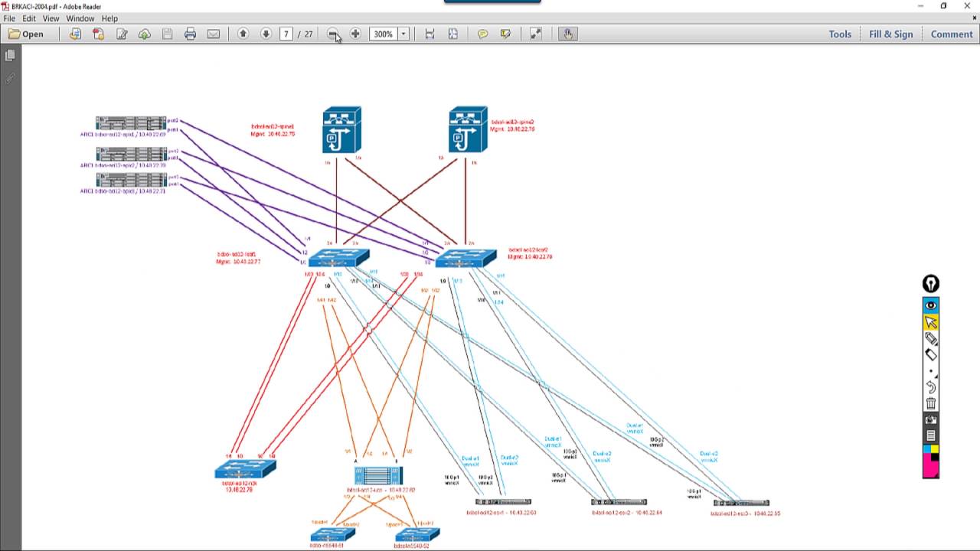Pick the black color swatch

click(935, 458)
